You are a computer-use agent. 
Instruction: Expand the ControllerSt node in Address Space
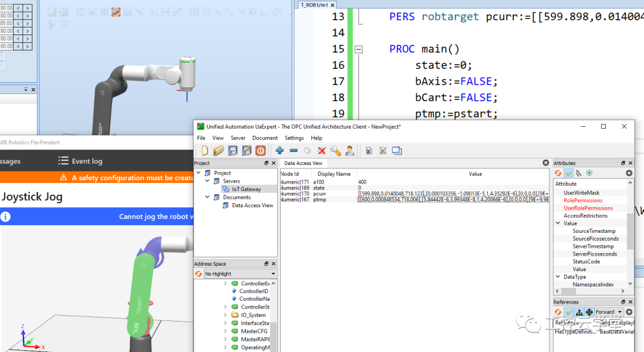point(225,307)
